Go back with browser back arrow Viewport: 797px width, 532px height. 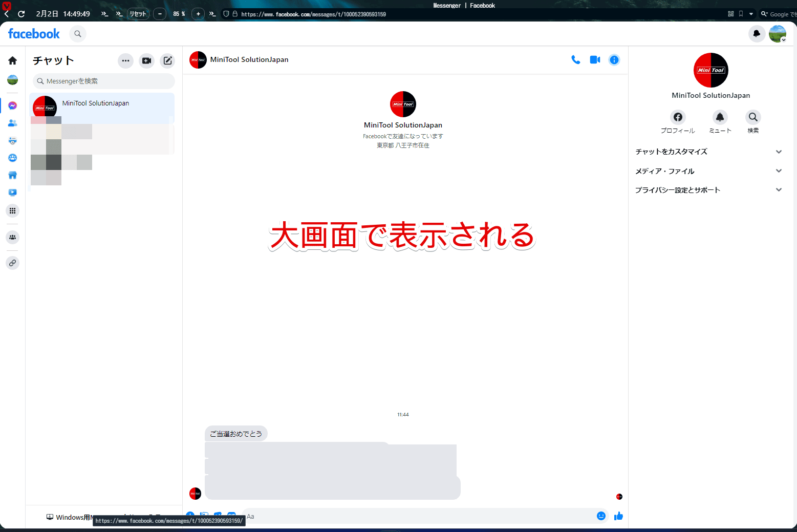[x=7, y=14]
